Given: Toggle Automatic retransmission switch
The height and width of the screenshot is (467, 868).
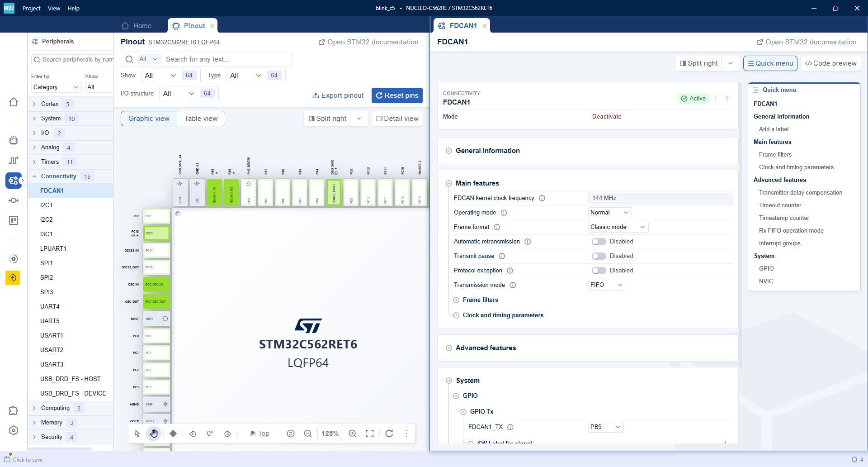Looking at the screenshot, I should point(599,242).
